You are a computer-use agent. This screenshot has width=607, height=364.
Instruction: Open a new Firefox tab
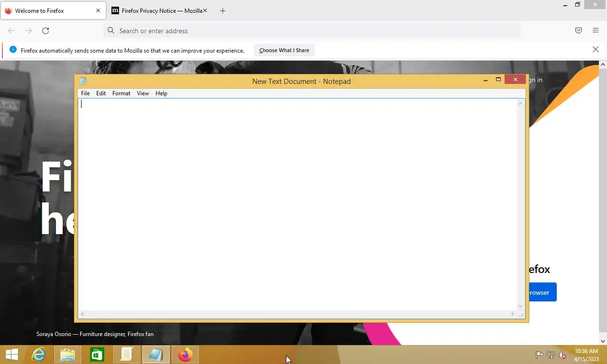(x=222, y=10)
